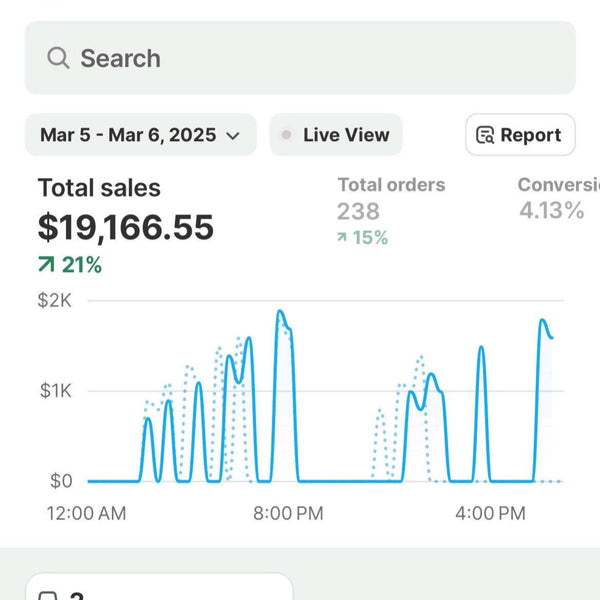This screenshot has height=600, width=600.
Task: Select the Conversion rate metric
Action: 559,185
